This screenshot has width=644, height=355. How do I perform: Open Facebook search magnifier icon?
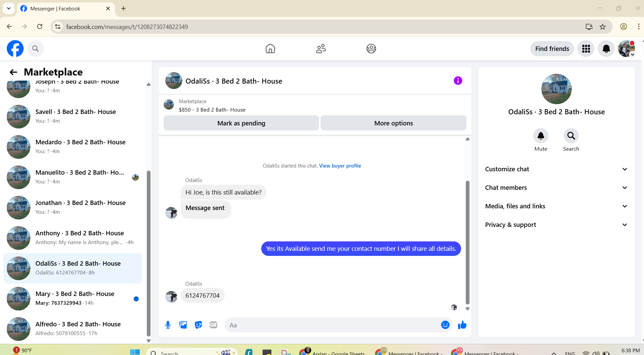click(35, 49)
